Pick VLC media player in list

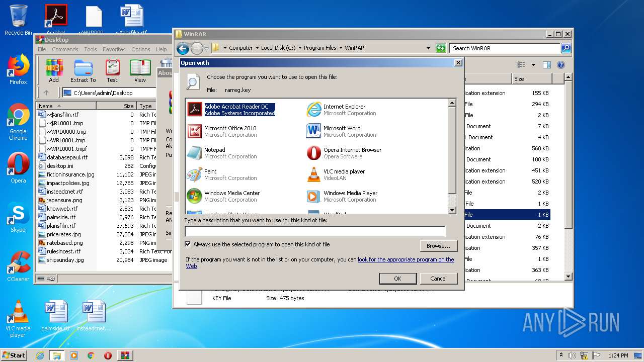[336, 174]
